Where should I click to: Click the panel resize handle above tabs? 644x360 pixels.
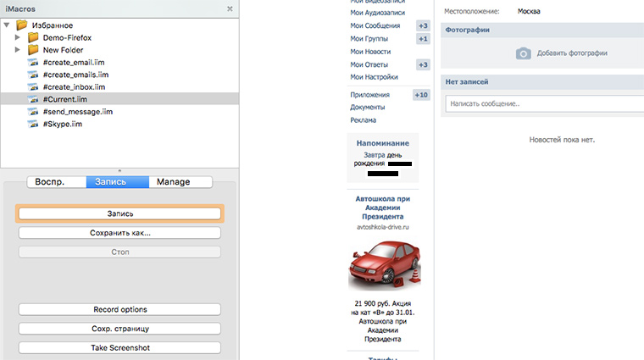tap(119, 170)
